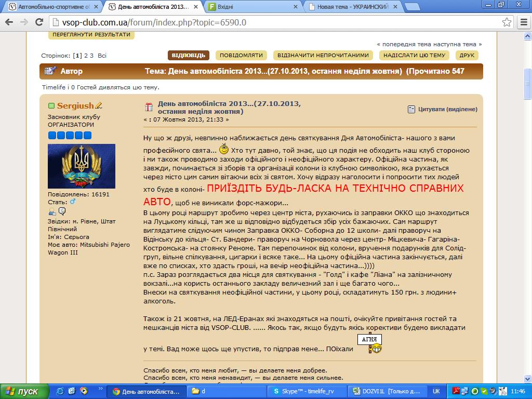Click the browser reload button
The width and height of the screenshot is (532, 399).
[x=38, y=22]
